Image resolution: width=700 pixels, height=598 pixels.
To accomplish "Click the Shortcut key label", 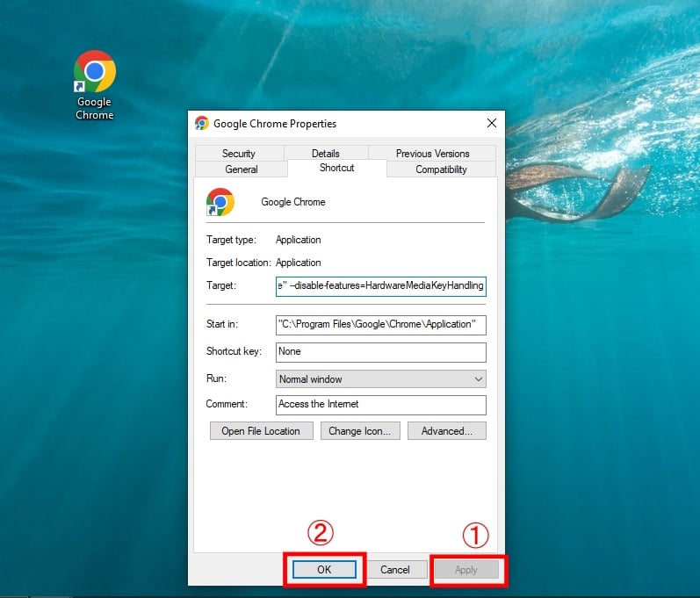I will [234, 351].
